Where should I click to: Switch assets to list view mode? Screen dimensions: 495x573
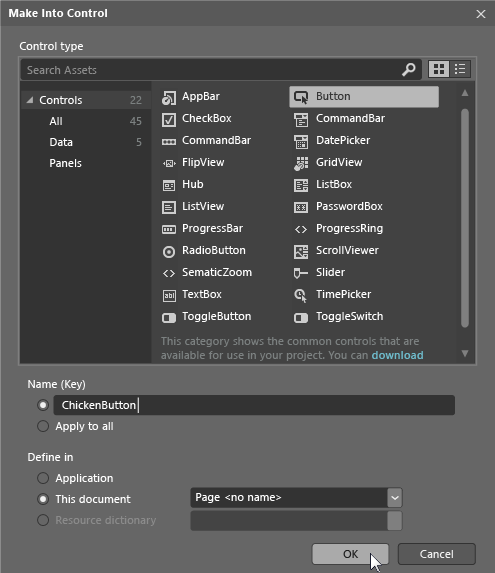click(x=460, y=69)
